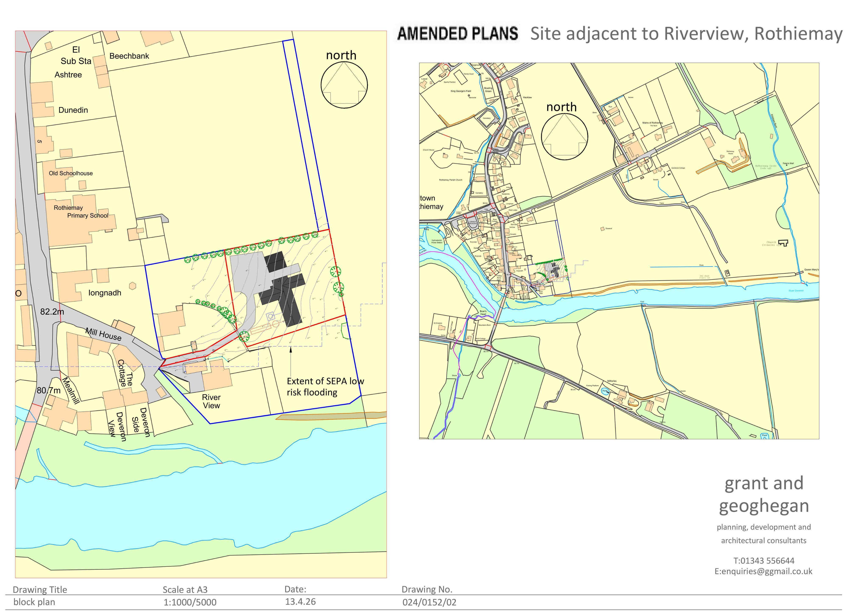Click the 'Scale at A3' heading
Viewport: 868px width, 614px height.
[185, 590]
